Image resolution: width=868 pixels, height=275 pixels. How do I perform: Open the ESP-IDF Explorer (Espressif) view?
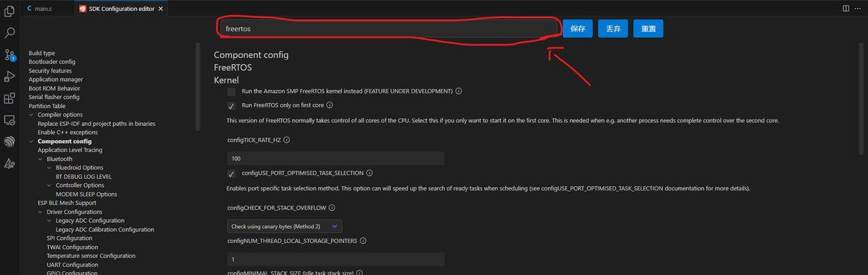pyautogui.click(x=10, y=142)
